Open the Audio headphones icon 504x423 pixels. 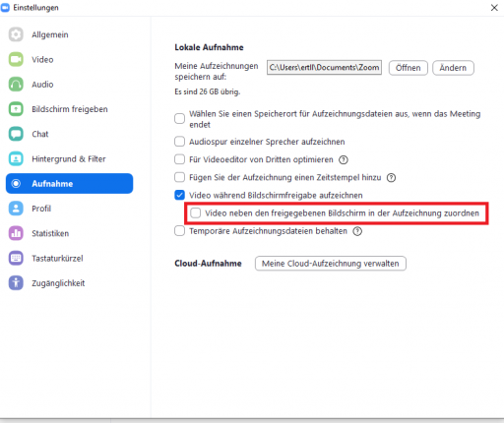click(16, 85)
